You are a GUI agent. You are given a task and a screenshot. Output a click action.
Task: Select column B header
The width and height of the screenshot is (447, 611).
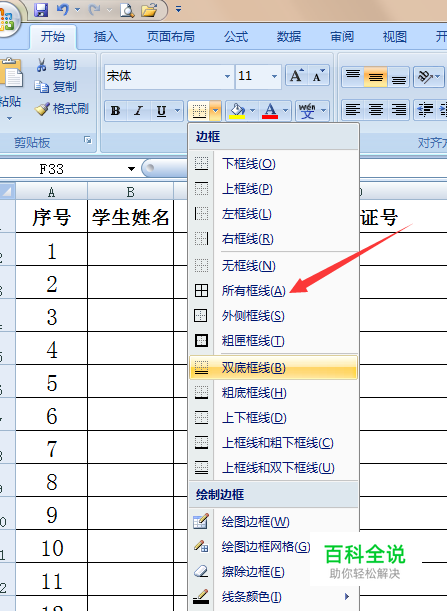pyautogui.click(x=131, y=191)
